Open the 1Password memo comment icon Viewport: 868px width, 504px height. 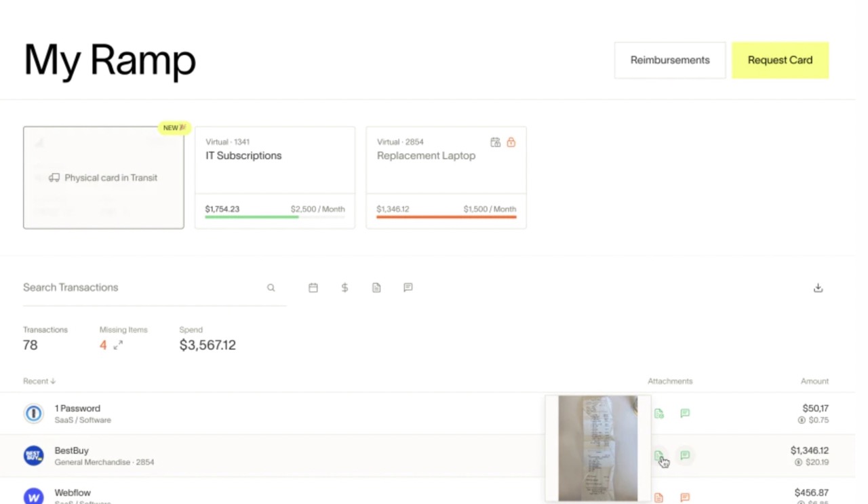click(x=685, y=413)
